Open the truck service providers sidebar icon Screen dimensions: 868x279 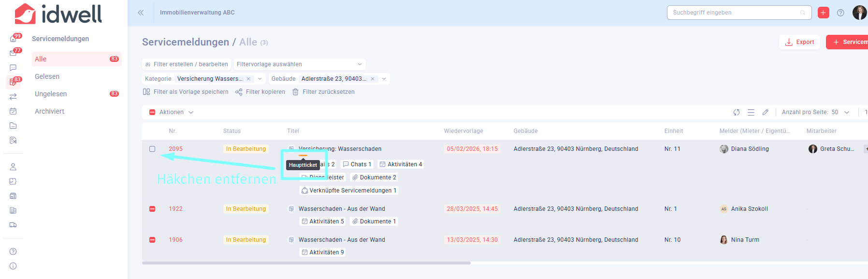tap(13, 225)
